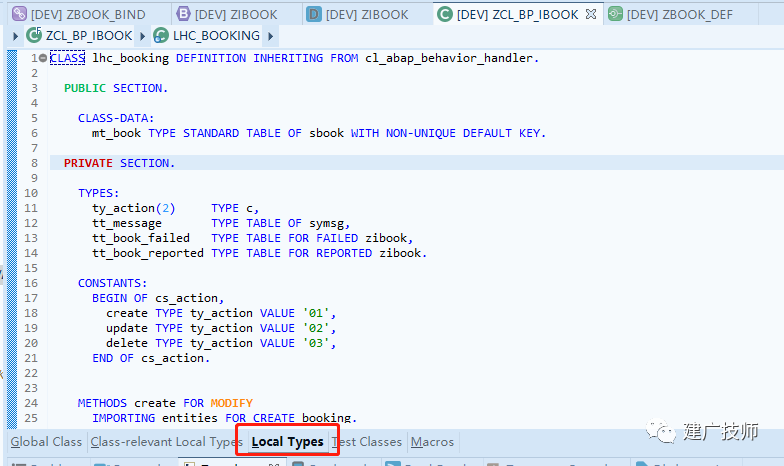Viewport: 784px width, 466px height.
Task: Click the '01' value literal
Action: coord(316,313)
